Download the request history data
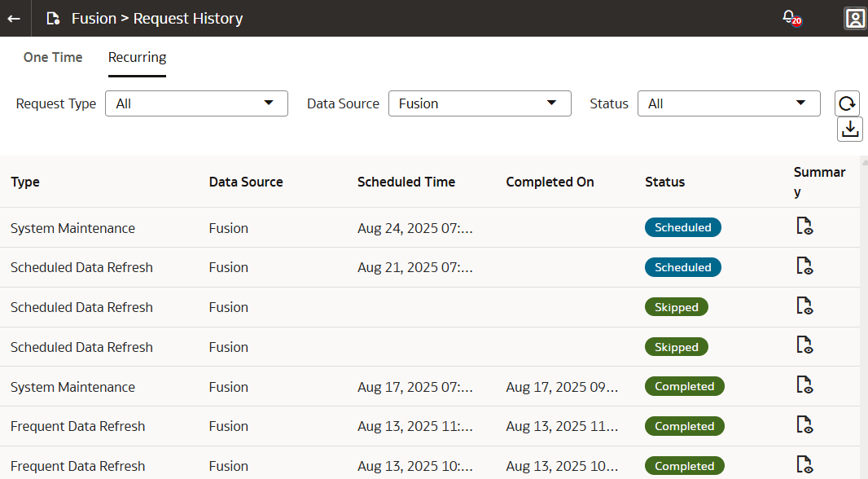 (x=849, y=129)
